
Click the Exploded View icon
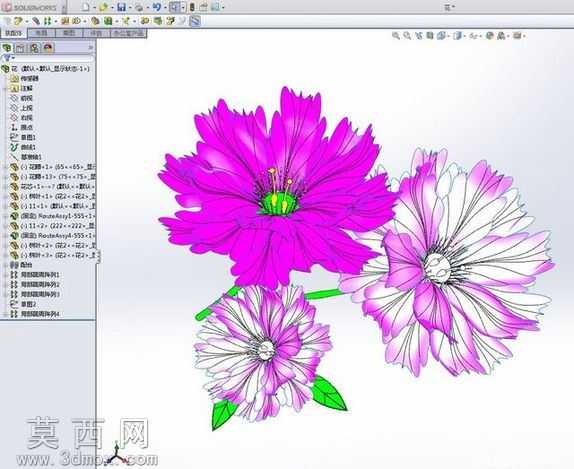click(170, 21)
